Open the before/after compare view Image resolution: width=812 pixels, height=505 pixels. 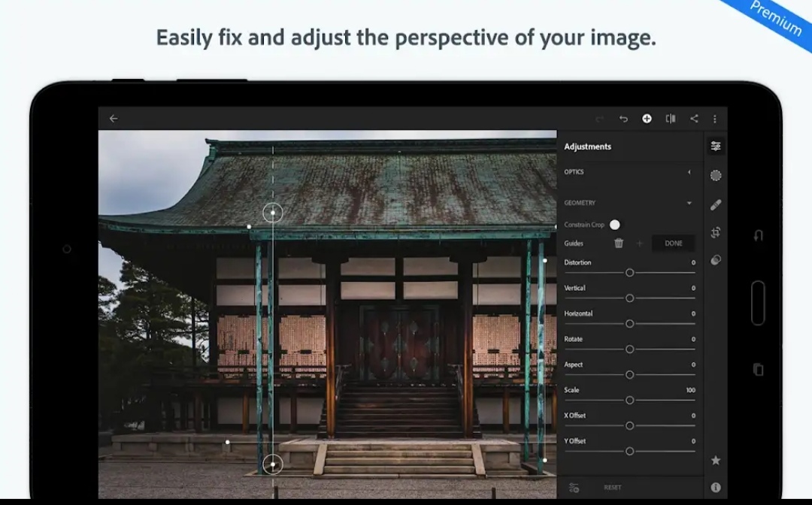tap(670, 119)
